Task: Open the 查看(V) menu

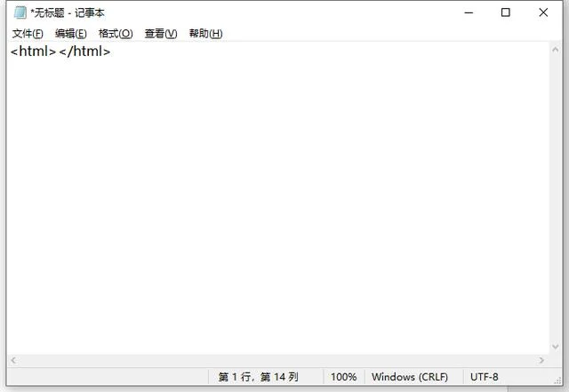Action: coord(161,34)
